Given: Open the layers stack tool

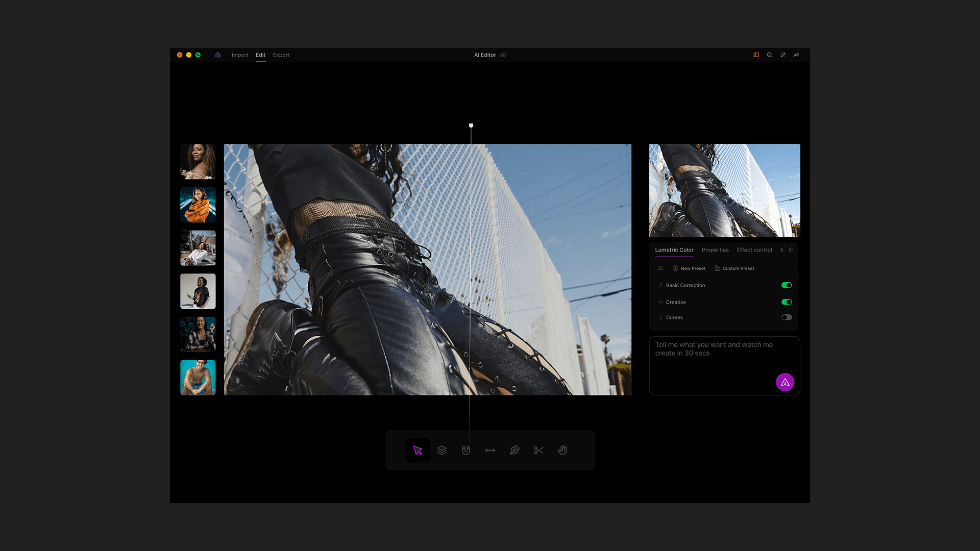Looking at the screenshot, I should tap(442, 450).
